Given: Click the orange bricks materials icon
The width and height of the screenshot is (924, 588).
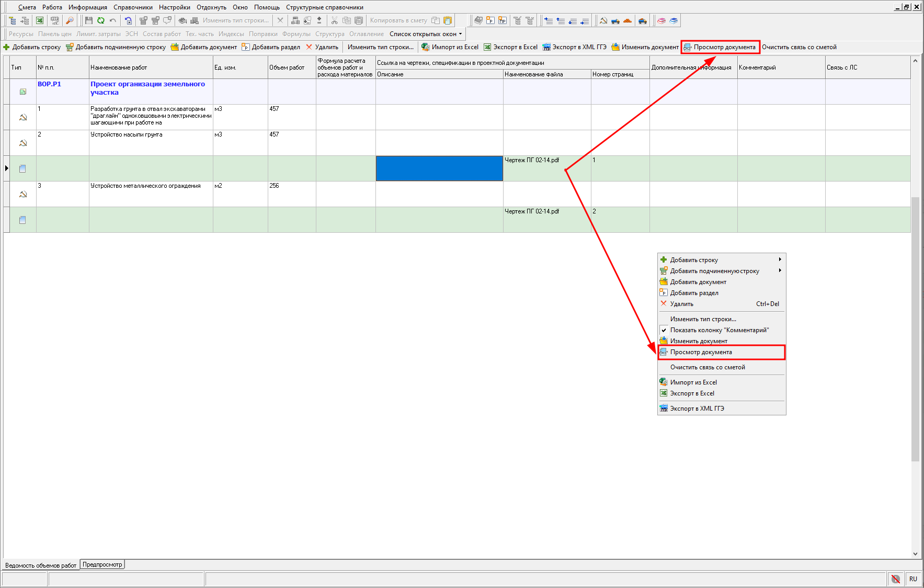Looking at the screenshot, I should (x=628, y=21).
